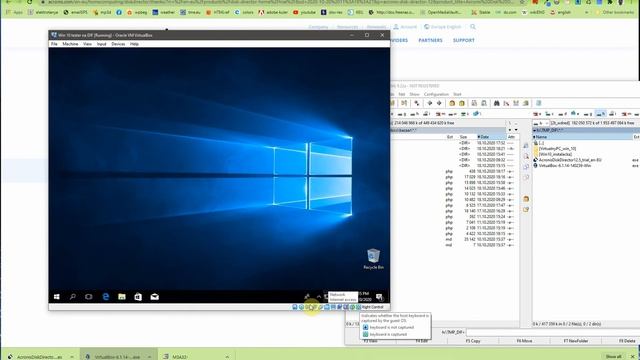Viewport: 640px width, 360px height.
Task: Open right panel drive selection dropdown
Action: [541, 123]
